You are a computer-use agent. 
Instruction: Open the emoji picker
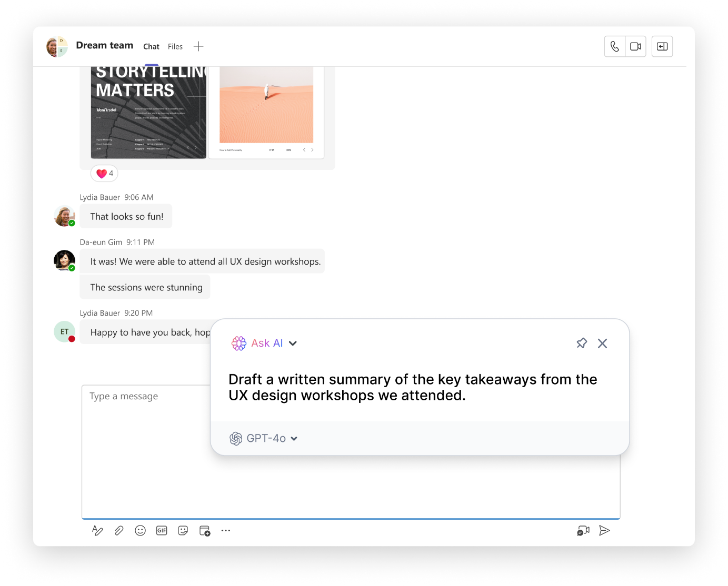pyautogui.click(x=140, y=530)
